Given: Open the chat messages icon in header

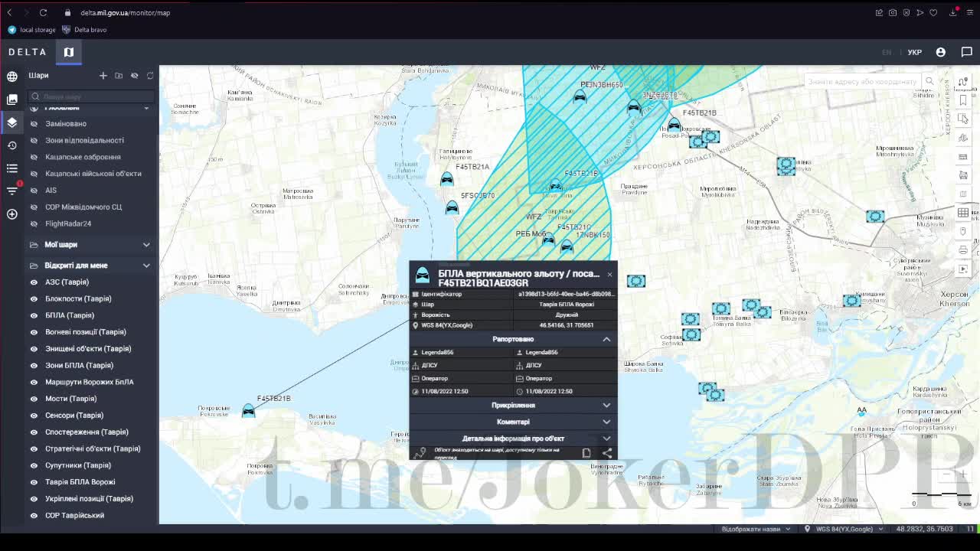Looking at the screenshot, I should click(966, 52).
